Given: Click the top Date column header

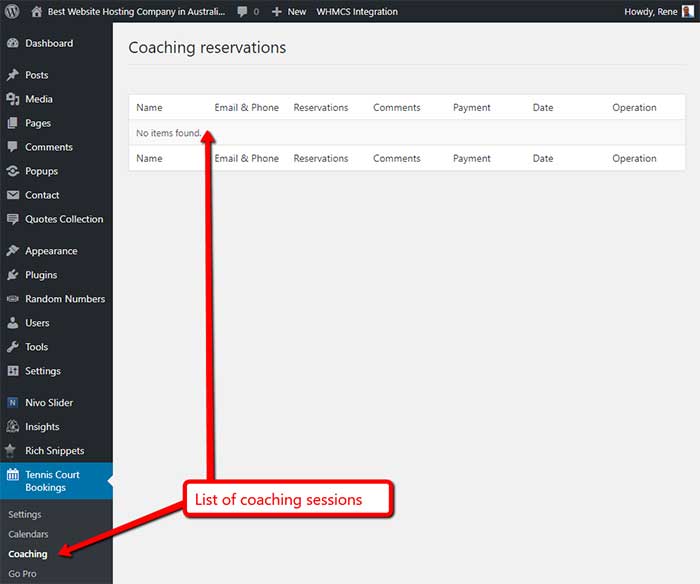Looking at the screenshot, I should pos(543,108).
